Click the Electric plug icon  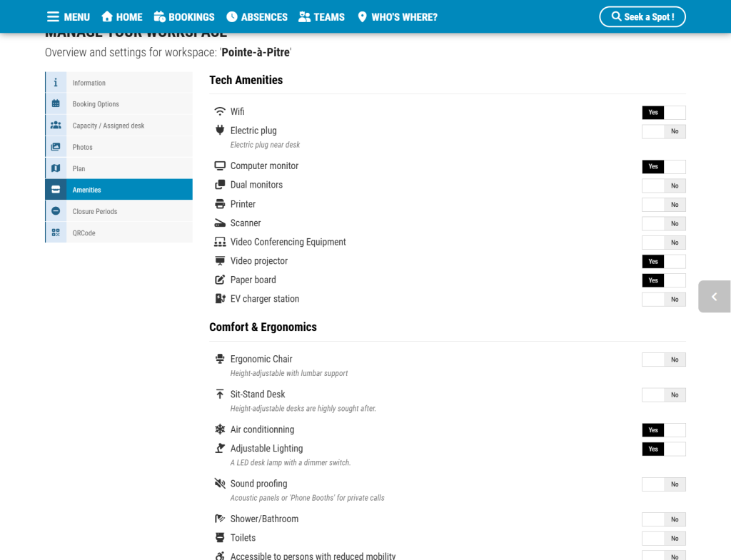pyautogui.click(x=220, y=130)
